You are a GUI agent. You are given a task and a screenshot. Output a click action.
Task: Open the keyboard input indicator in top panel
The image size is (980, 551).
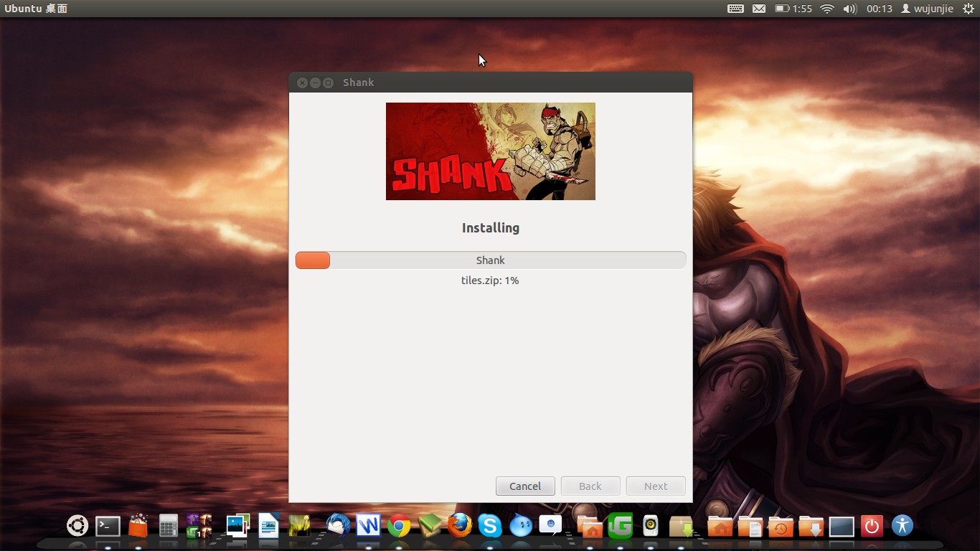(x=735, y=9)
